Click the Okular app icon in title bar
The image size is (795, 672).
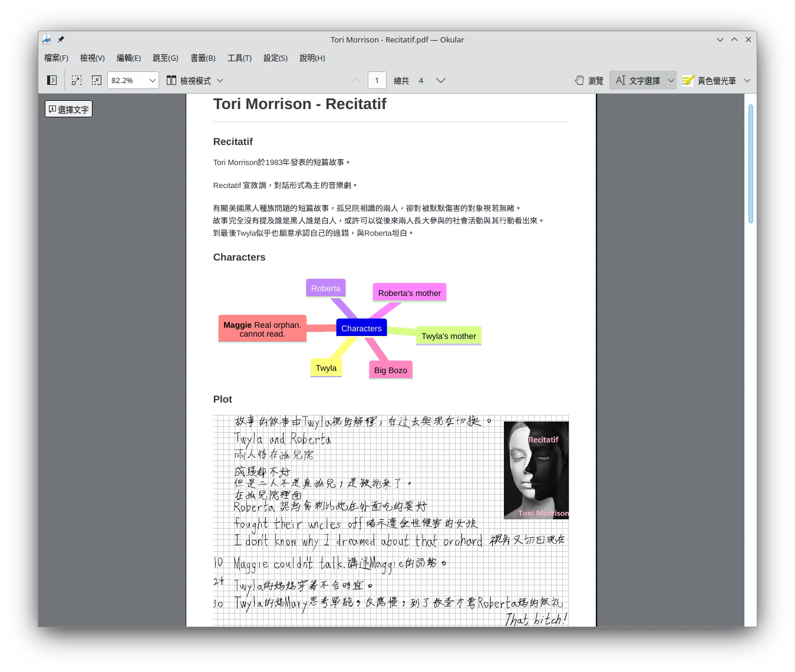47,39
